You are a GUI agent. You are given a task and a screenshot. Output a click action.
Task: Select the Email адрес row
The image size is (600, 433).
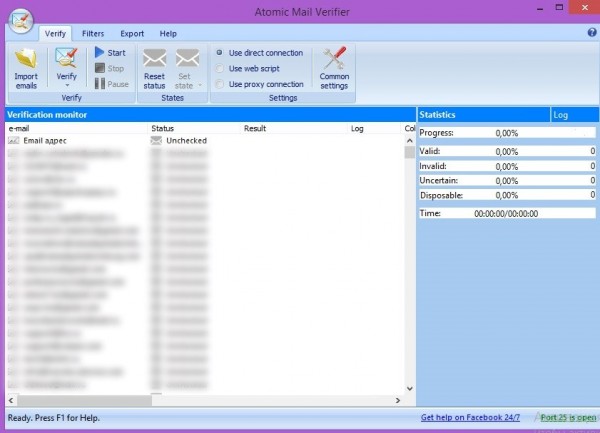coord(205,140)
